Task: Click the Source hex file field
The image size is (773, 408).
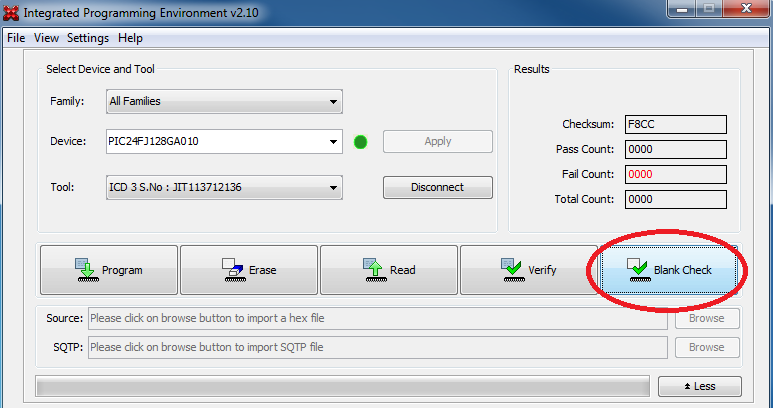Action: point(377,319)
